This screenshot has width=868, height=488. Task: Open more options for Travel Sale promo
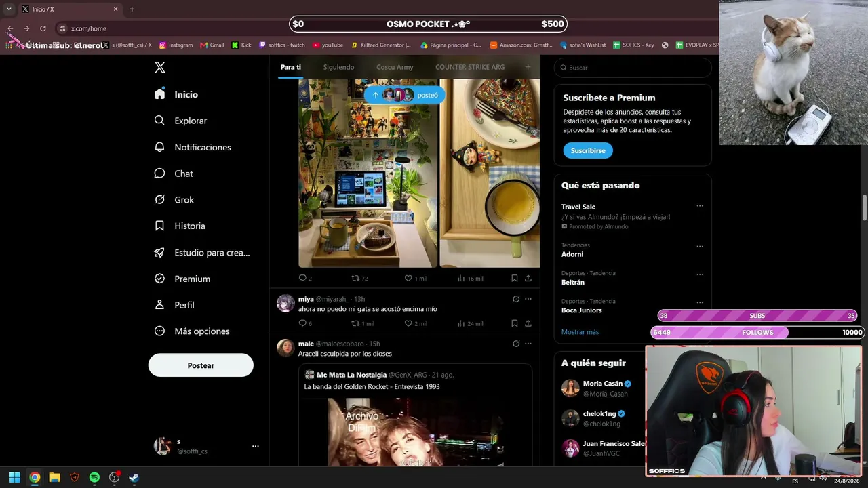(x=700, y=206)
